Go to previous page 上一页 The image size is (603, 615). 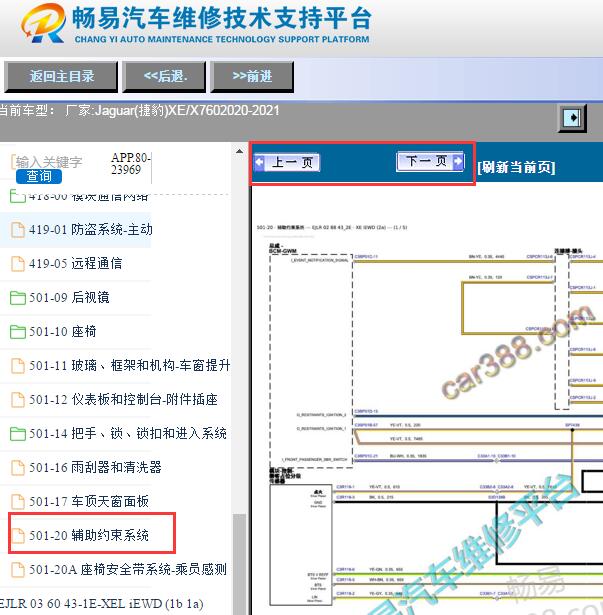coord(287,162)
